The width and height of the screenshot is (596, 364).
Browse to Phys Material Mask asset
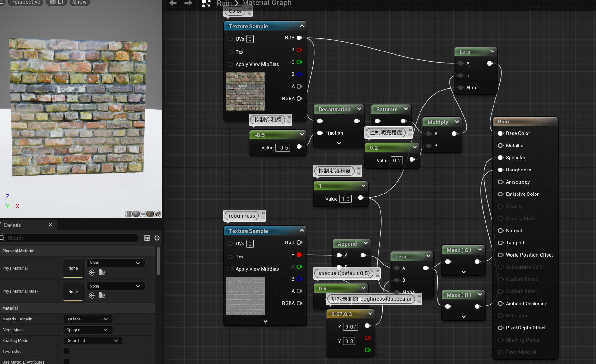(102, 296)
